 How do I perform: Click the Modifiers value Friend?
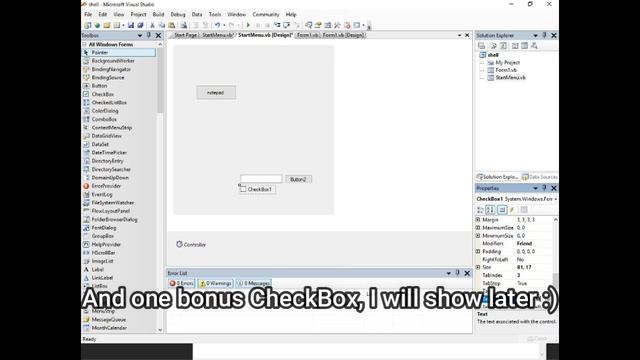point(524,244)
